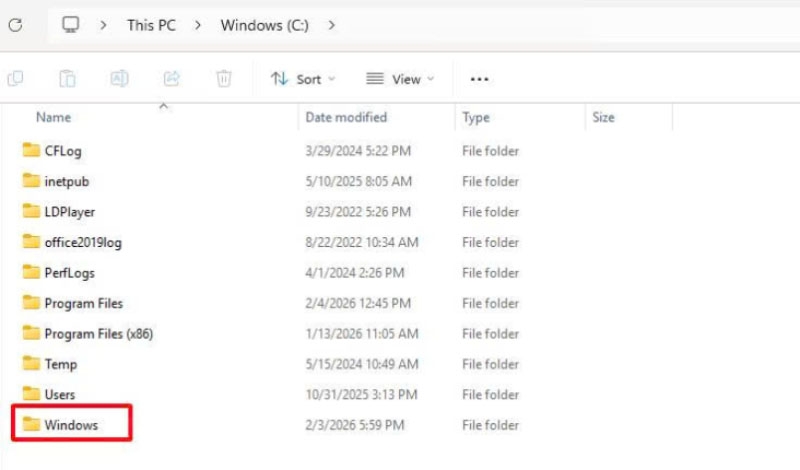Click the Paste toolbar icon
This screenshot has height=470, width=800.
[67, 79]
